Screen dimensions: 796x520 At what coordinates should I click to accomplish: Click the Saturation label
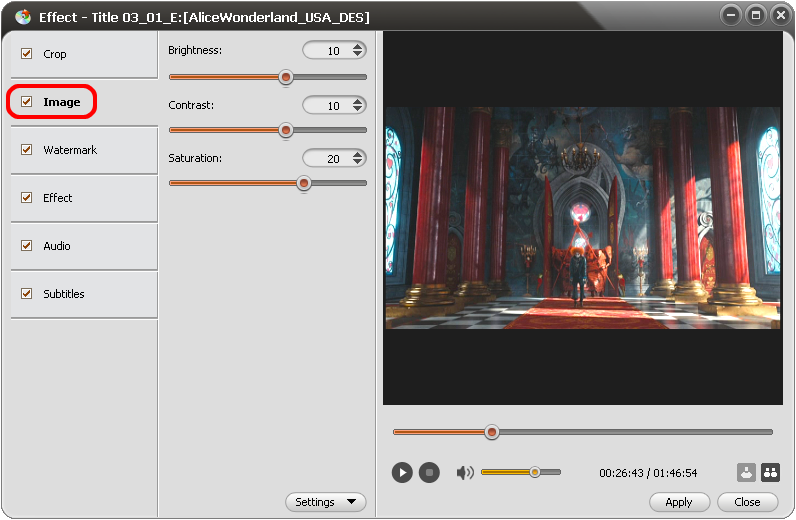pyautogui.click(x=195, y=158)
